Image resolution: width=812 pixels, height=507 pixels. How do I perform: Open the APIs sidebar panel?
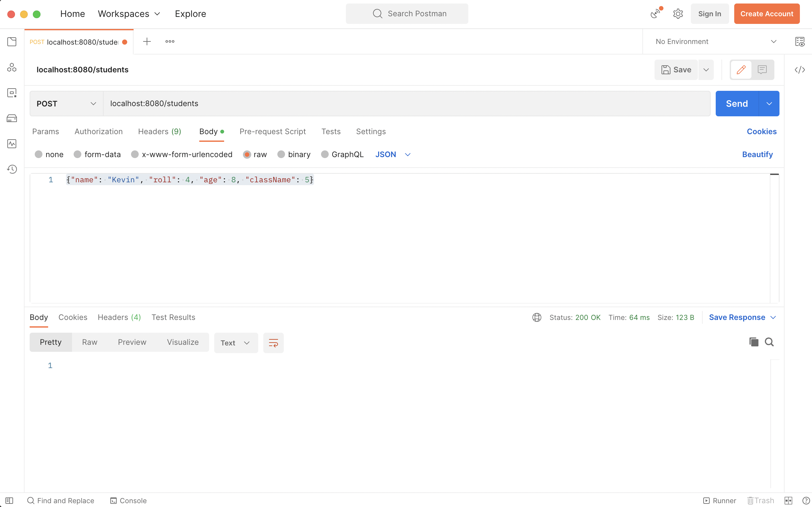[x=12, y=67]
